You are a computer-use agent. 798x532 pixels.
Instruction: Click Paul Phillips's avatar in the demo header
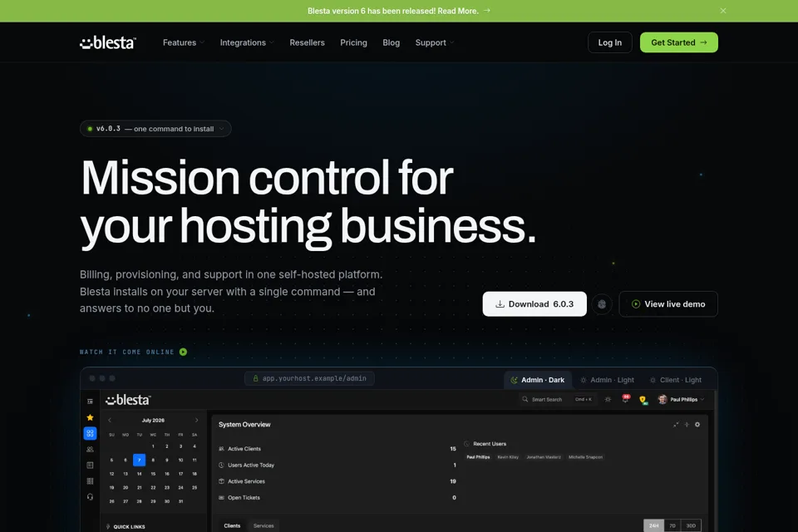click(663, 400)
